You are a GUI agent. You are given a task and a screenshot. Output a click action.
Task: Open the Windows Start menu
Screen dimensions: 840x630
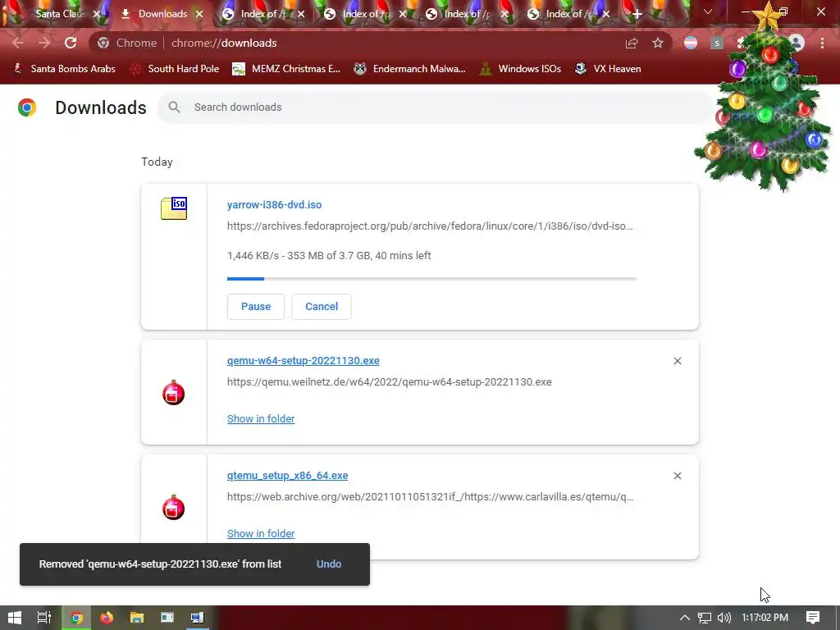15,618
